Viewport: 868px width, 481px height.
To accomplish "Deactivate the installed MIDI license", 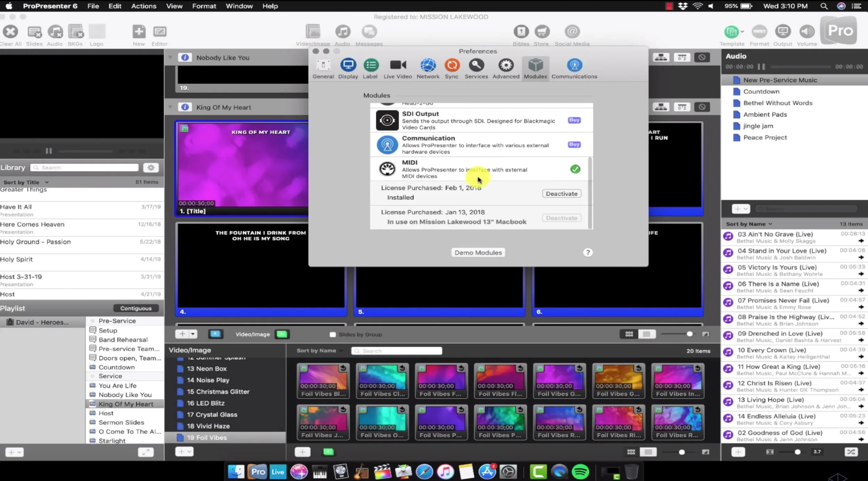I will coord(561,194).
